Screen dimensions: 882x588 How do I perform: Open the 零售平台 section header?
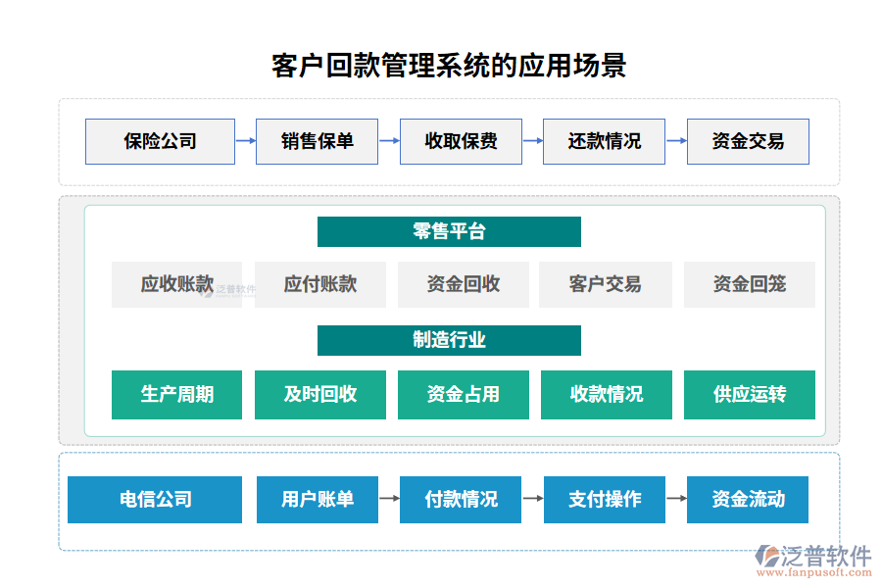tap(449, 232)
